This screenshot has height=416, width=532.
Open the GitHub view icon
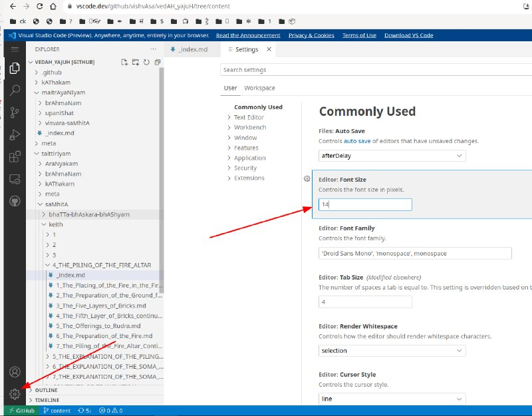pos(15,201)
